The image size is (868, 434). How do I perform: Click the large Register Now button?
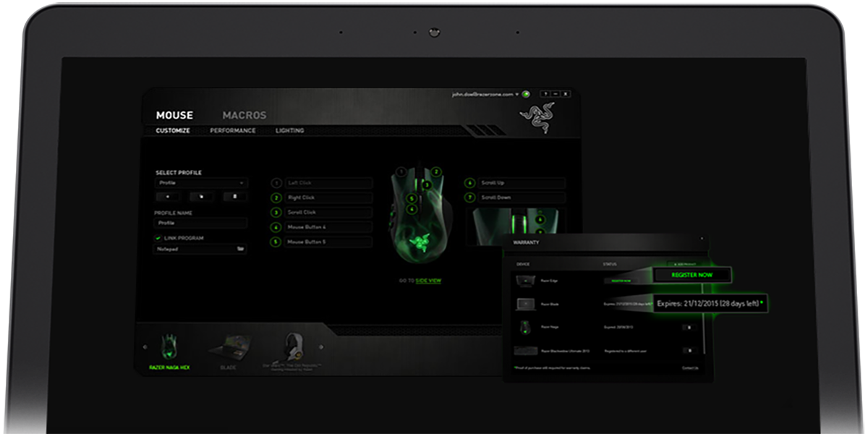pyautogui.click(x=692, y=275)
